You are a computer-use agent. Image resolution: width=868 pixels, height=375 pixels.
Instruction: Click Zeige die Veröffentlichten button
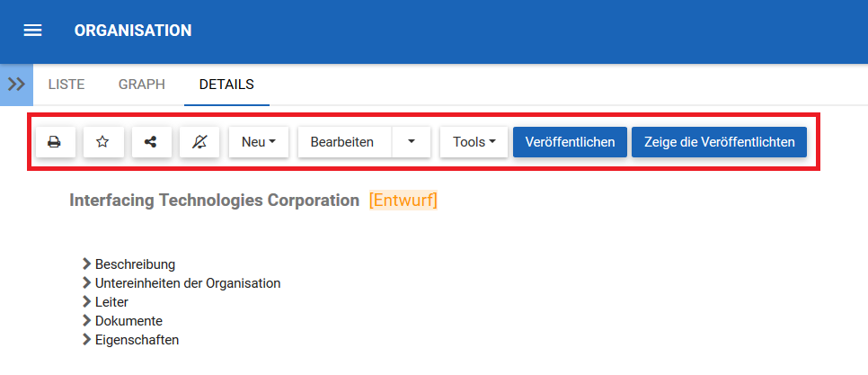point(719,142)
